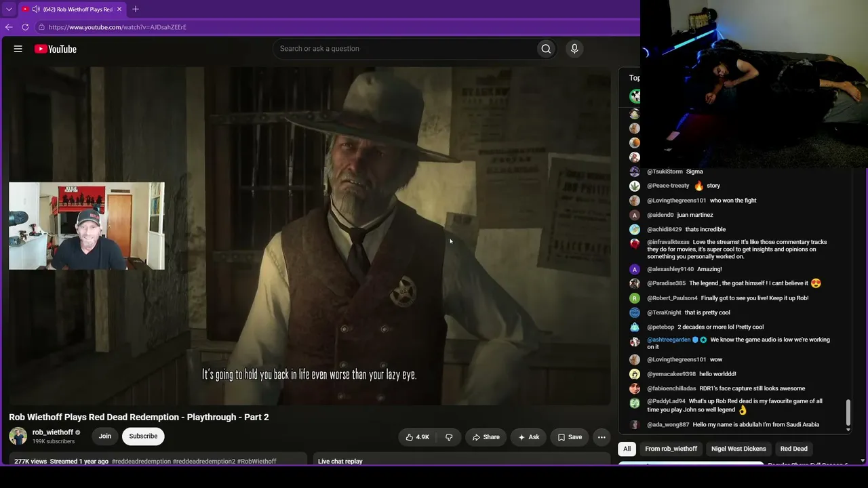Dislike this video

(x=449, y=437)
